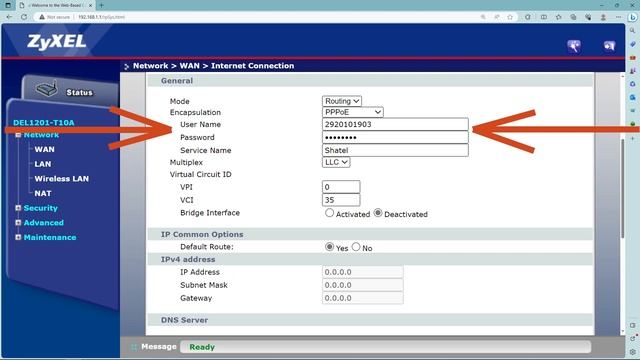Image resolution: width=640 pixels, height=360 pixels.
Task: Click the ZyXEL logo
Action: (x=56, y=42)
